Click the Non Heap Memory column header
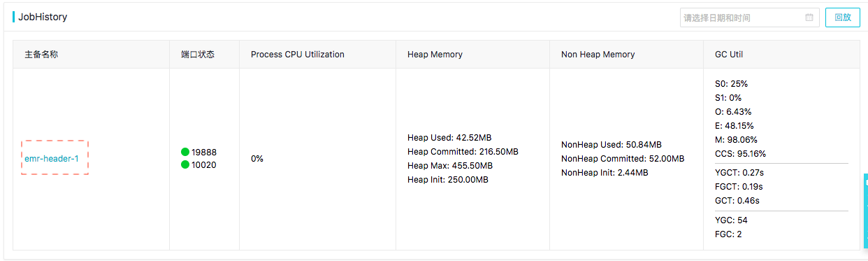This screenshot has height=261, width=868. (598, 55)
